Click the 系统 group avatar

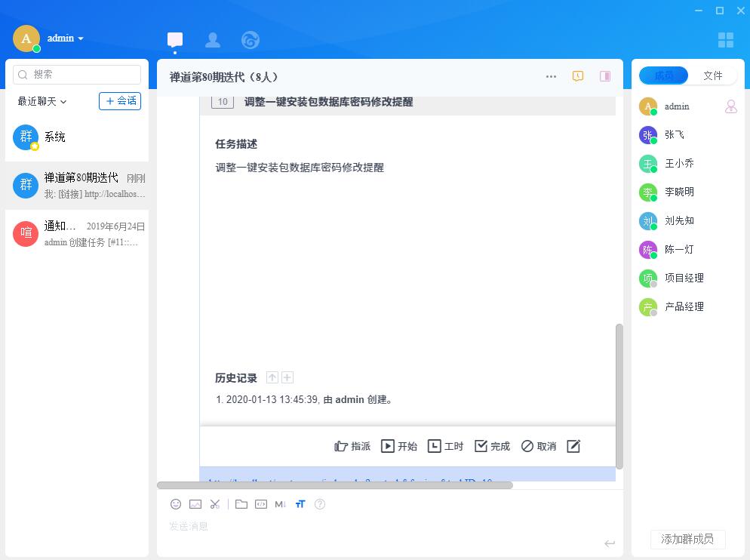coord(26,137)
